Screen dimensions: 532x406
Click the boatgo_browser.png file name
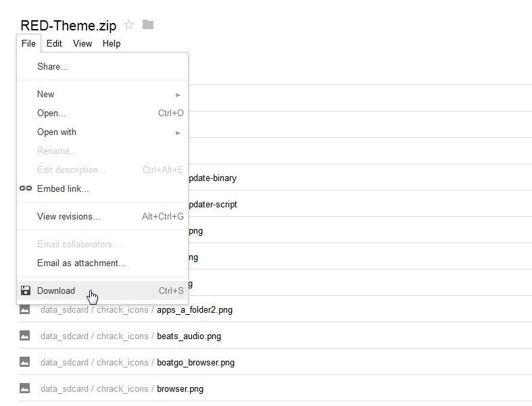(195, 363)
